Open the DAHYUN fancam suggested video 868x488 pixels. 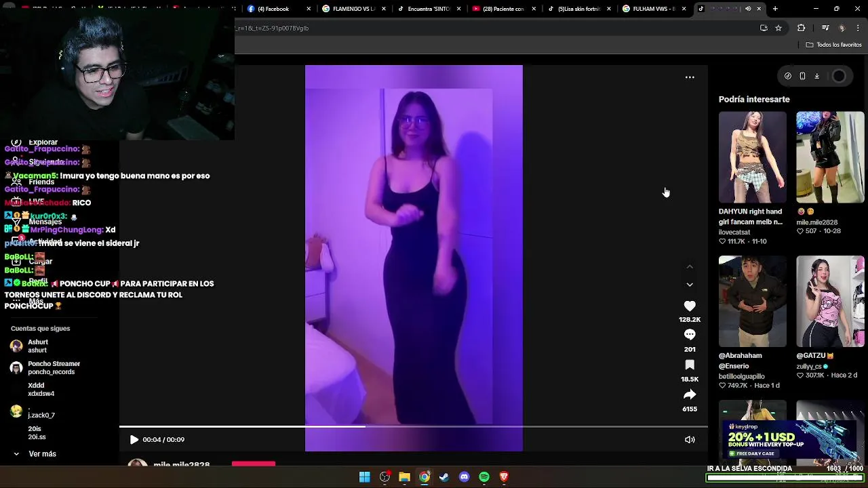point(753,157)
